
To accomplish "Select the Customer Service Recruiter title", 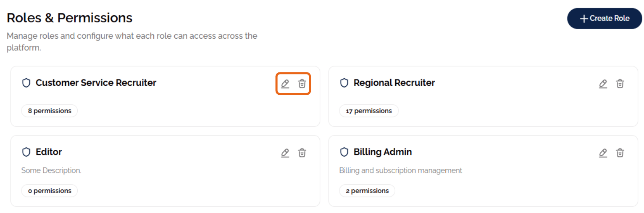I will [x=96, y=83].
